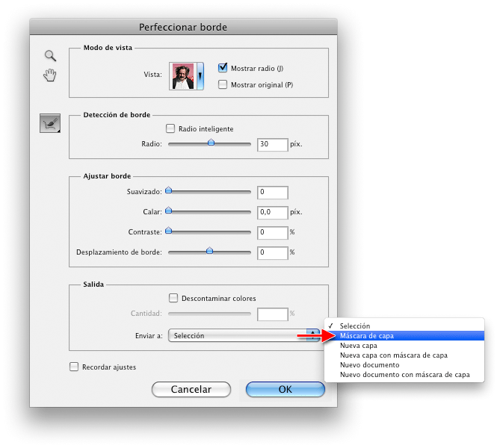497x448 pixels.
Task: Open the Enviar a dropdown
Action: click(x=244, y=336)
